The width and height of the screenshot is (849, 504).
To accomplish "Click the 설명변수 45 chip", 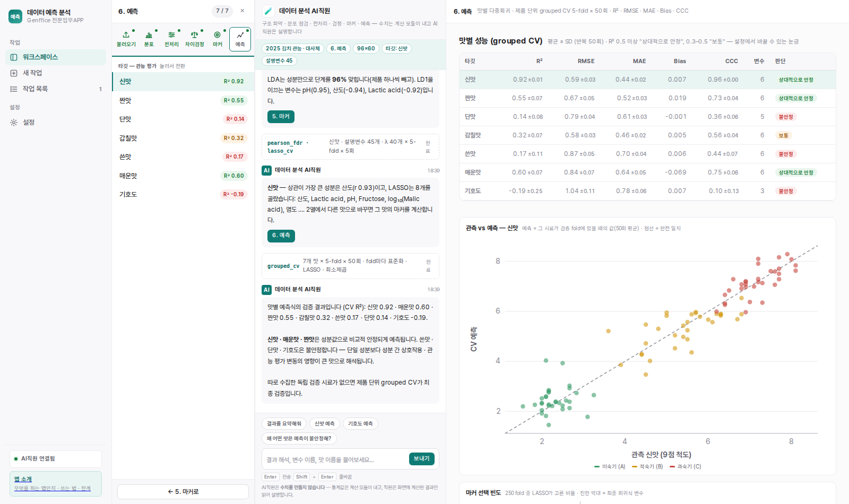I will coord(279,60).
